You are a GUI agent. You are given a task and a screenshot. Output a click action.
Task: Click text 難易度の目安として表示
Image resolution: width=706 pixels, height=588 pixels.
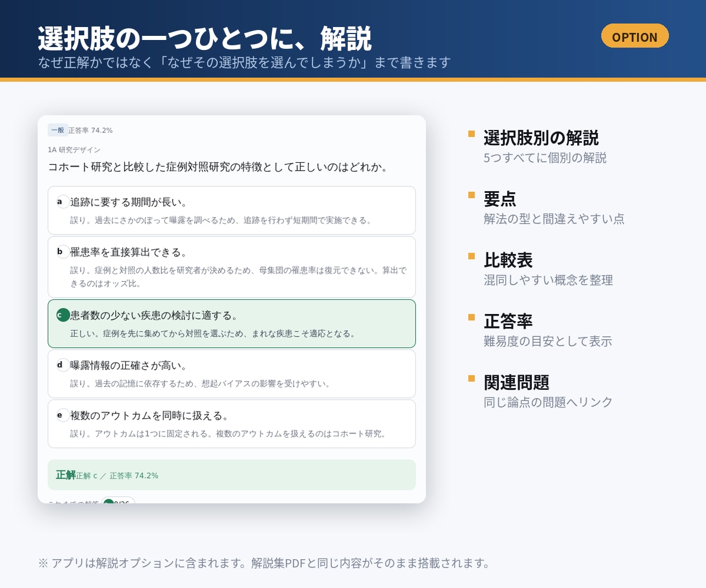[x=548, y=342]
